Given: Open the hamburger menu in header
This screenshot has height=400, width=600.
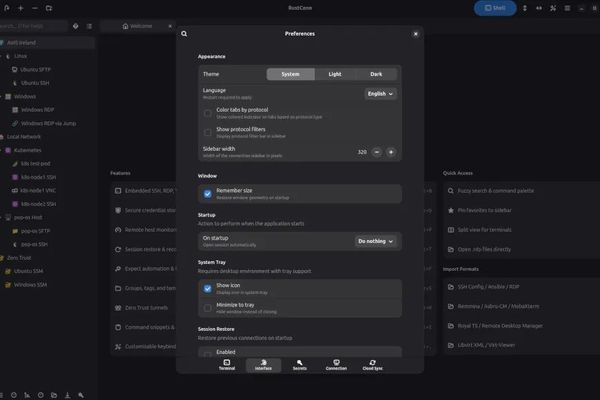Looking at the screenshot, I should coord(567,8).
